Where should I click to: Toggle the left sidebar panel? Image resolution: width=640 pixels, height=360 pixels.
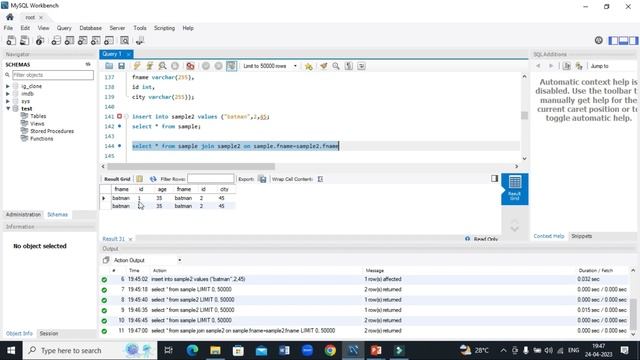(613, 40)
